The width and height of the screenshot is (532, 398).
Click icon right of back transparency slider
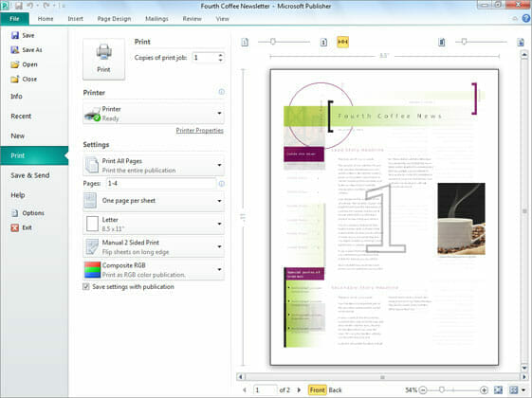pyautogui.click(x=521, y=42)
